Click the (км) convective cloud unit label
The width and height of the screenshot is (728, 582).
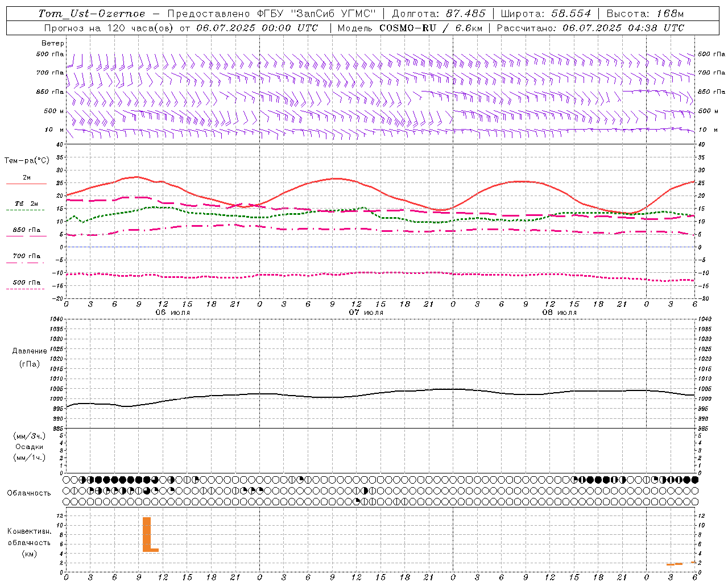(29, 554)
